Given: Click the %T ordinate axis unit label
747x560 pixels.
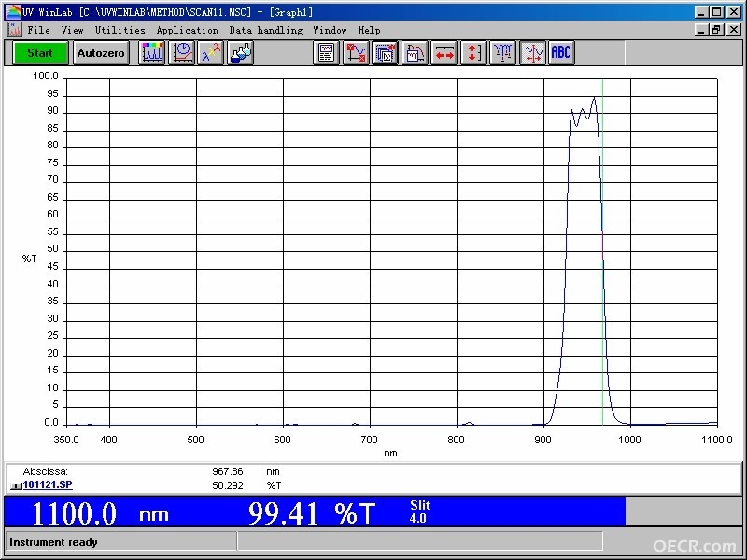Looking at the screenshot, I should (29, 259).
